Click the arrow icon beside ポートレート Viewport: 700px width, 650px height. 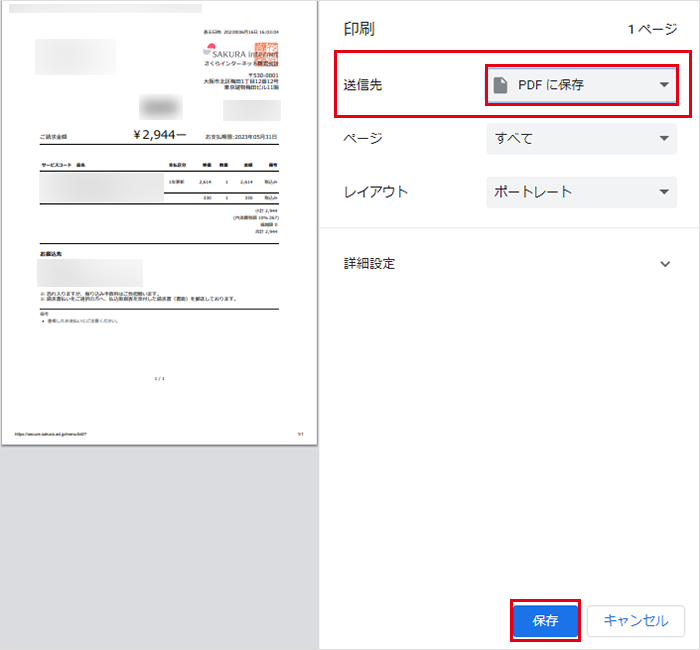(x=664, y=192)
